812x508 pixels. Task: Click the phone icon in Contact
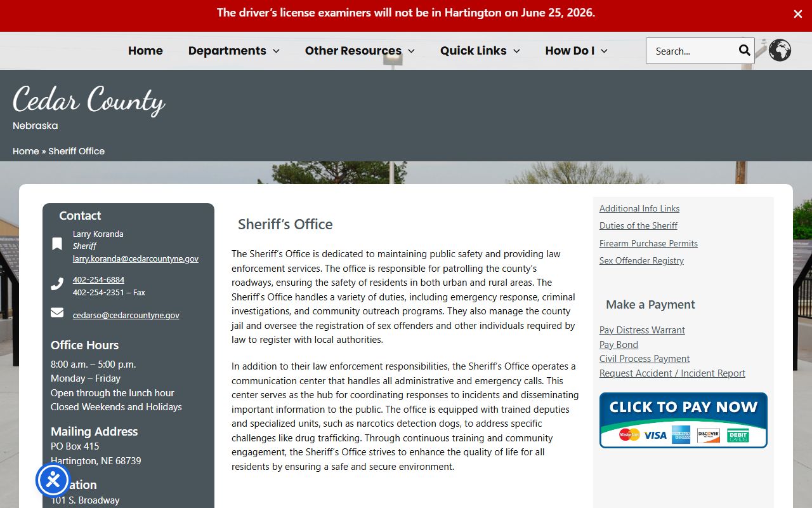pos(57,284)
